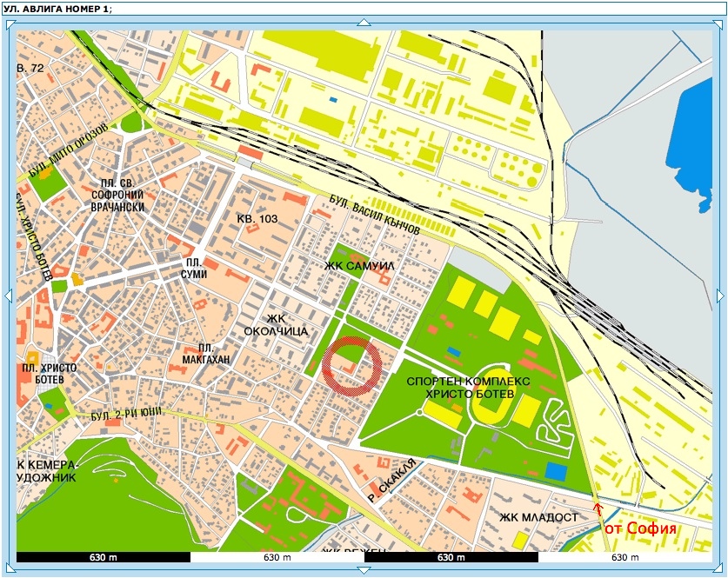Pan the map south with bottom arrow
728x578 pixels.
[364, 570]
